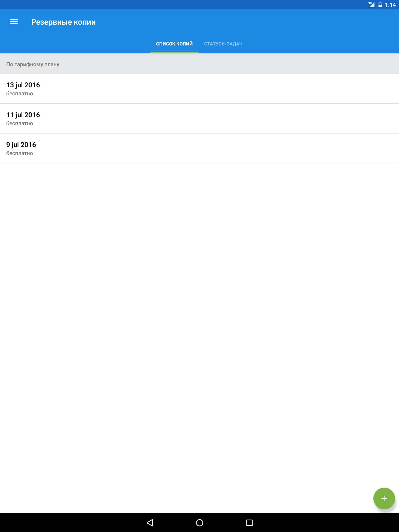
Task: Open recent apps with the square button
Action: [249, 523]
